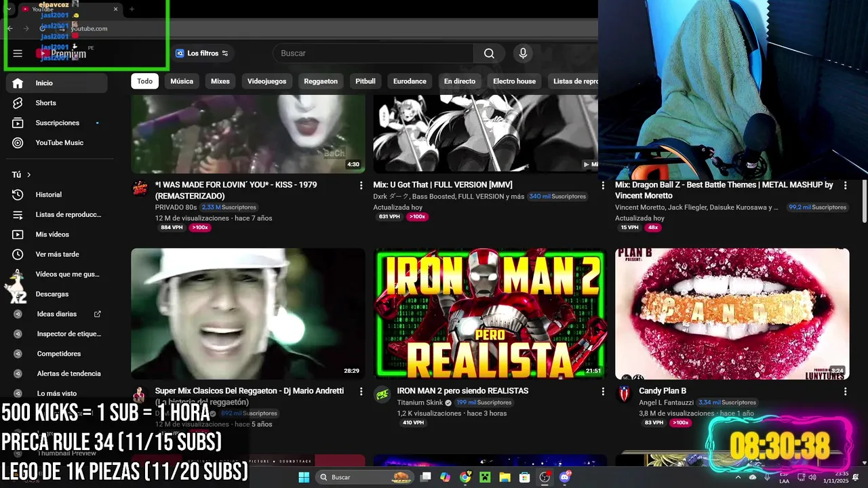
Task: Open the YouTube hamburger guide menu
Action: (18, 54)
